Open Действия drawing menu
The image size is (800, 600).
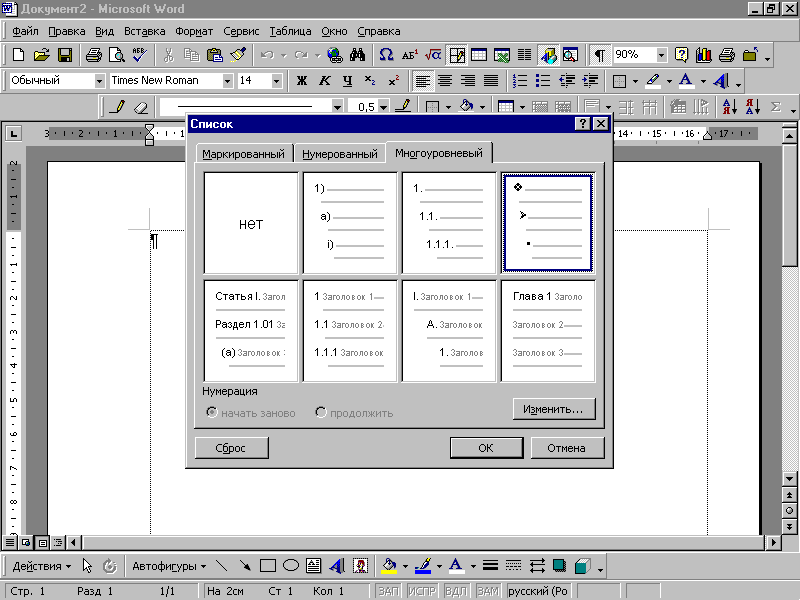(x=41, y=566)
